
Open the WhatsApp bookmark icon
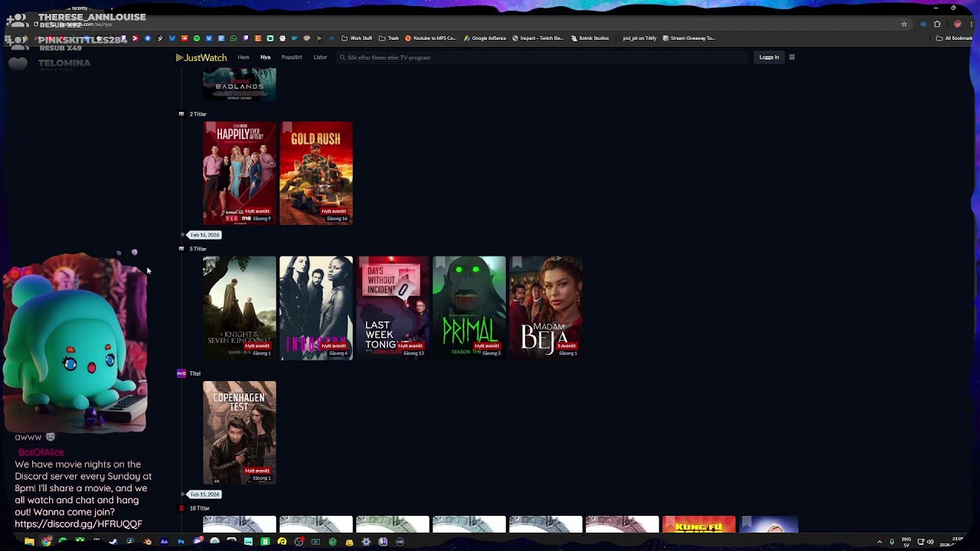coord(234,38)
